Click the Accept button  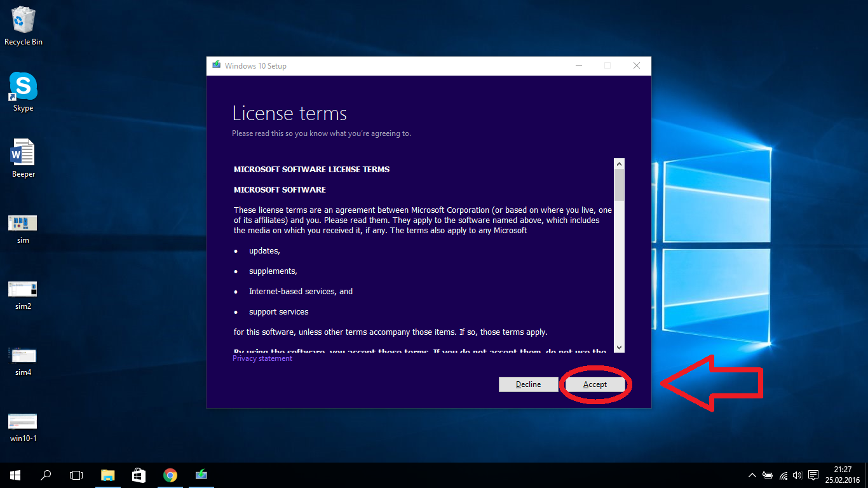pyautogui.click(x=595, y=384)
